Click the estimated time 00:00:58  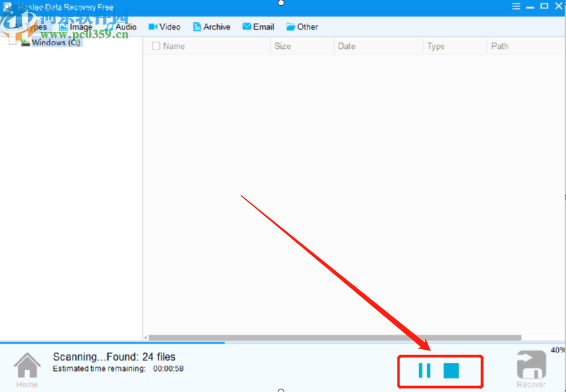(x=168, y=368)
